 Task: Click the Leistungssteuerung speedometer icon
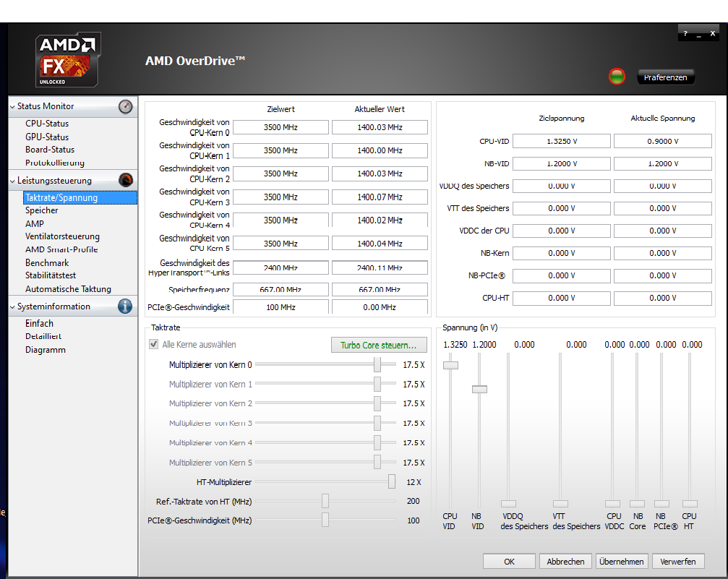125,180
